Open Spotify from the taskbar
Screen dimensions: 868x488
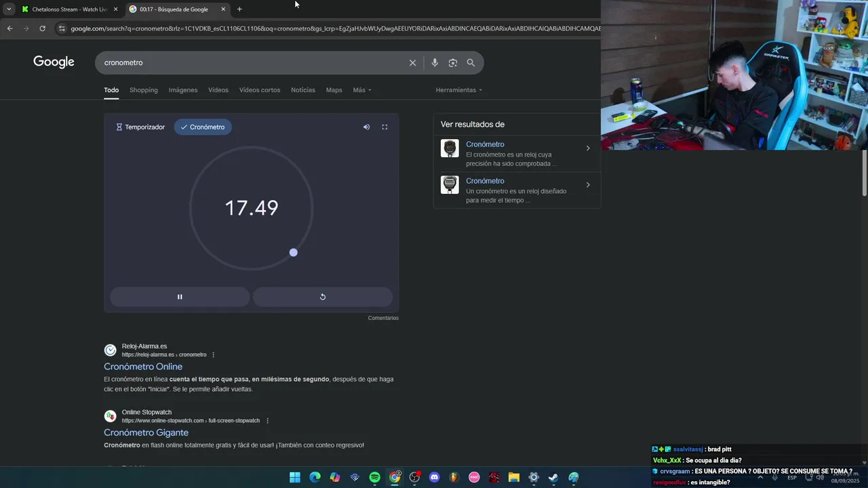tap(375, 477)
